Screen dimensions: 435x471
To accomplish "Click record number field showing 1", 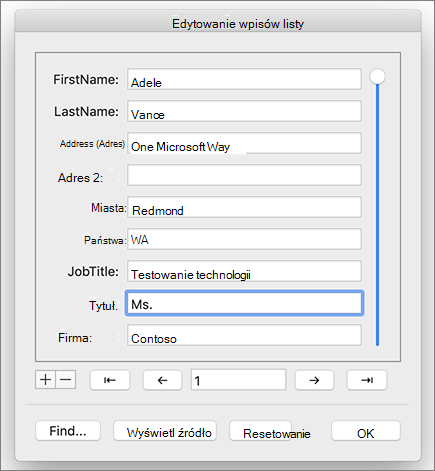I will (238, 380).
